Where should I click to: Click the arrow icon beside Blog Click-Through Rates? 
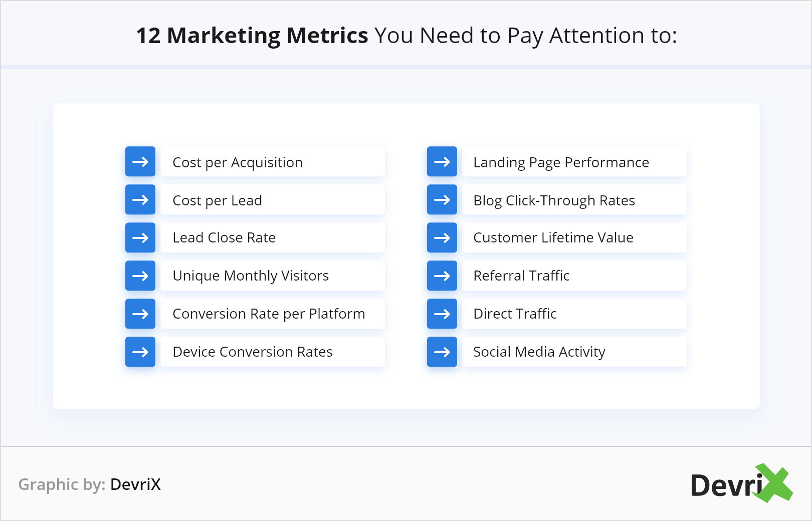coord(442,200)
